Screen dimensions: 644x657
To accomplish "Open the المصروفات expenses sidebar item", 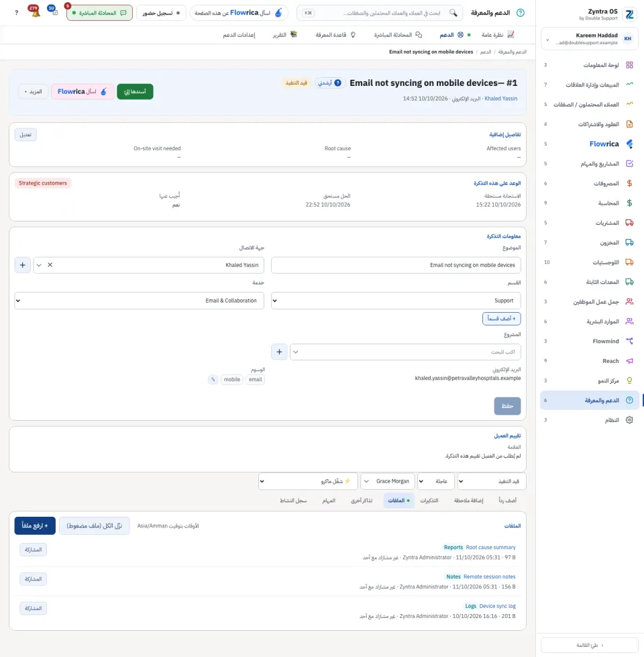I will pyautogui.click(x=589, y=183).
